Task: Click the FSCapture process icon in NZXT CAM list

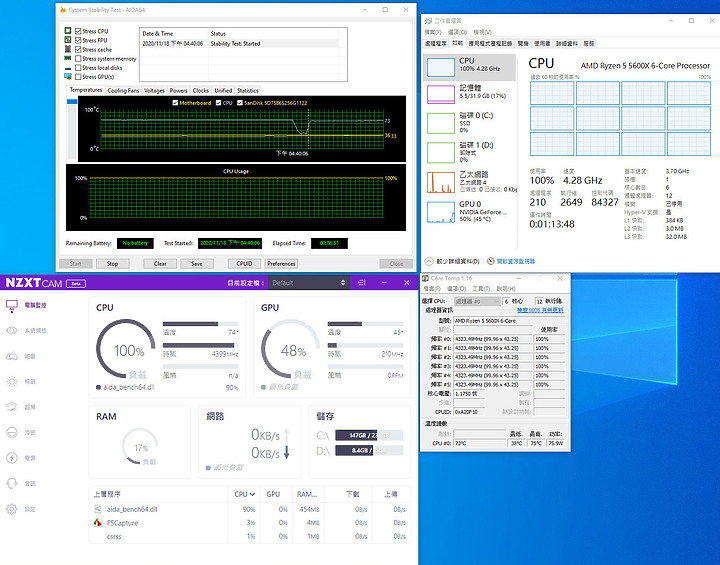Action: tap(97, 523)
